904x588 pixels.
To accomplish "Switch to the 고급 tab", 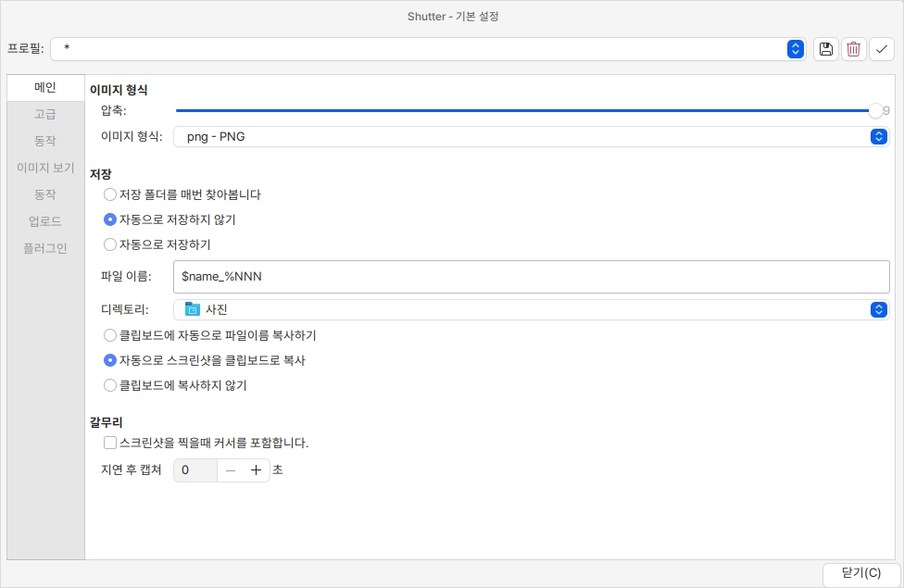I will click(45, 115).
